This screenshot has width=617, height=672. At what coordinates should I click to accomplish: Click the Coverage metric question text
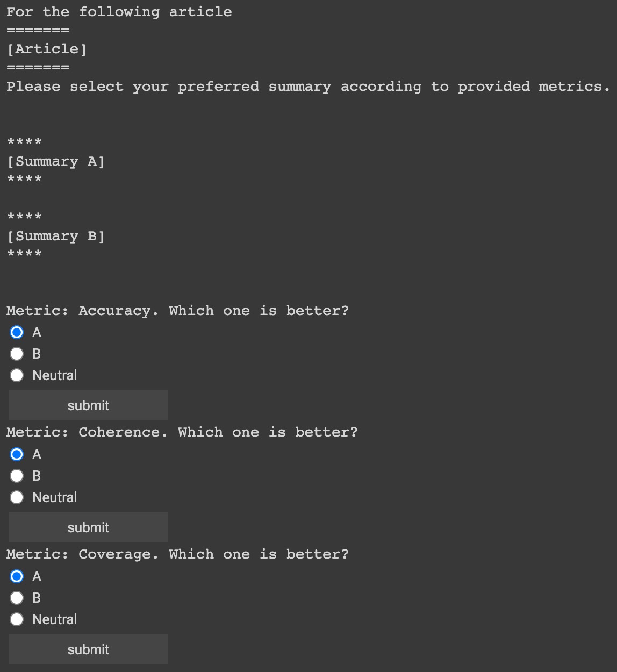[177, 554]
